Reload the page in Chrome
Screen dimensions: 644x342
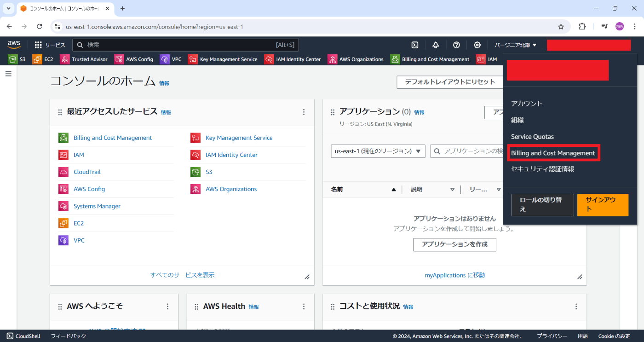[40, 27]
